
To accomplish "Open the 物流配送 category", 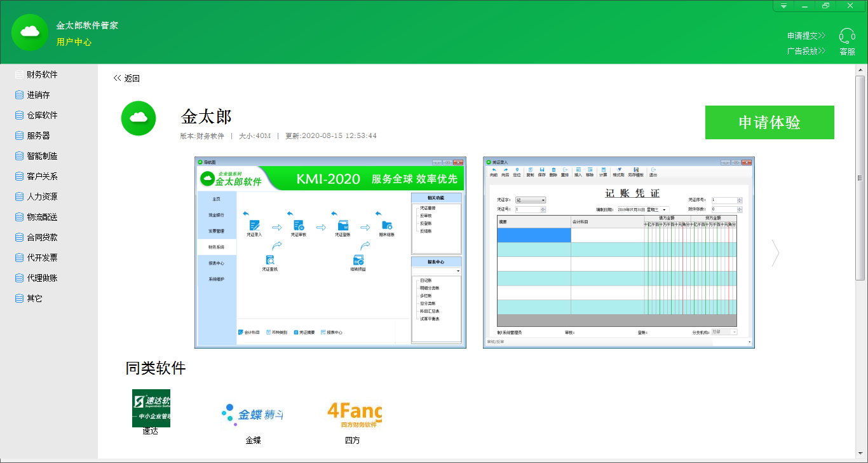I will [42, 217].
